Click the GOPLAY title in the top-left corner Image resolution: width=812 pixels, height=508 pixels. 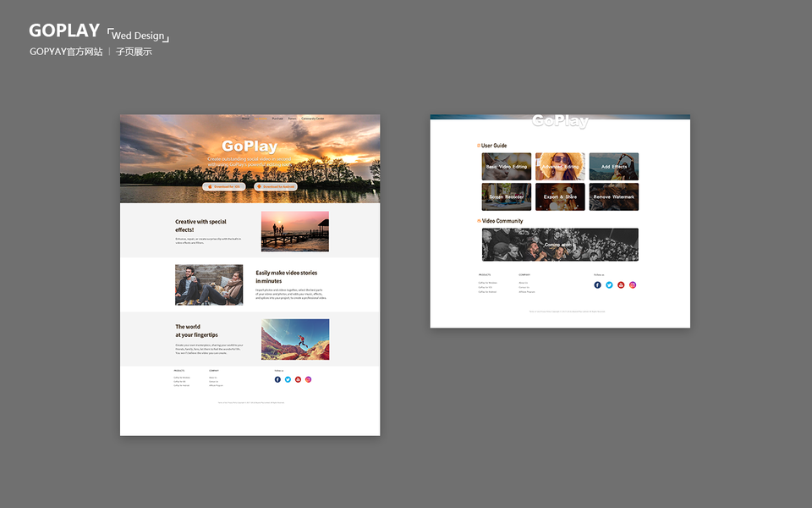(64, 30)
